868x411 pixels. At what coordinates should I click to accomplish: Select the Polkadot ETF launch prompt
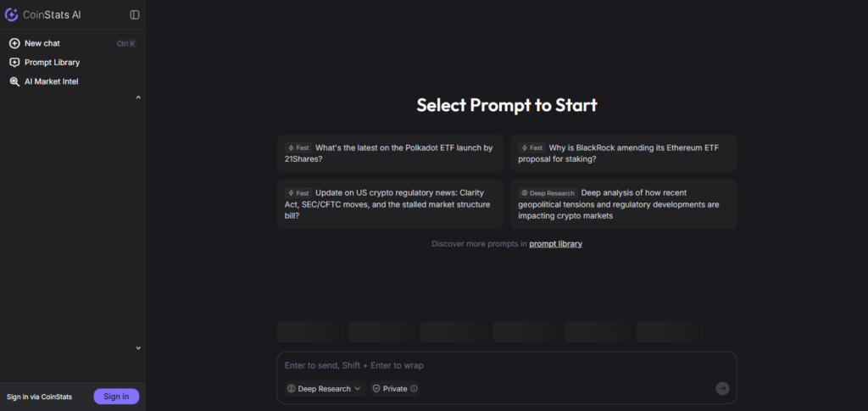[390, 153]
